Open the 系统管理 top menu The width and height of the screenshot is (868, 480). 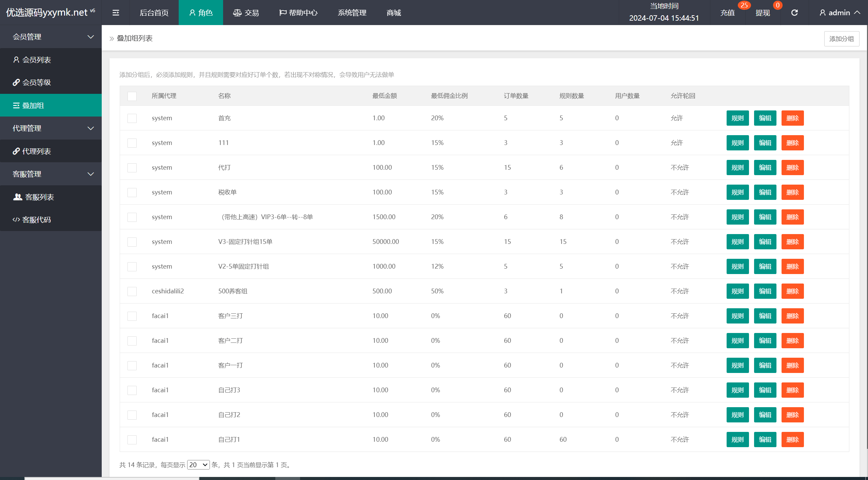(x=352, y=13)
